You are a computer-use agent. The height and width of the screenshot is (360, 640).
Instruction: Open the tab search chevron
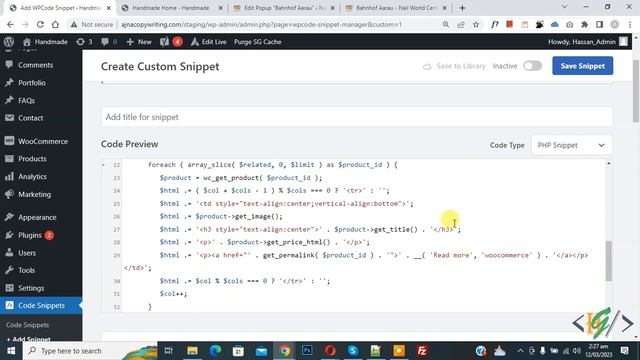[564, 7]
